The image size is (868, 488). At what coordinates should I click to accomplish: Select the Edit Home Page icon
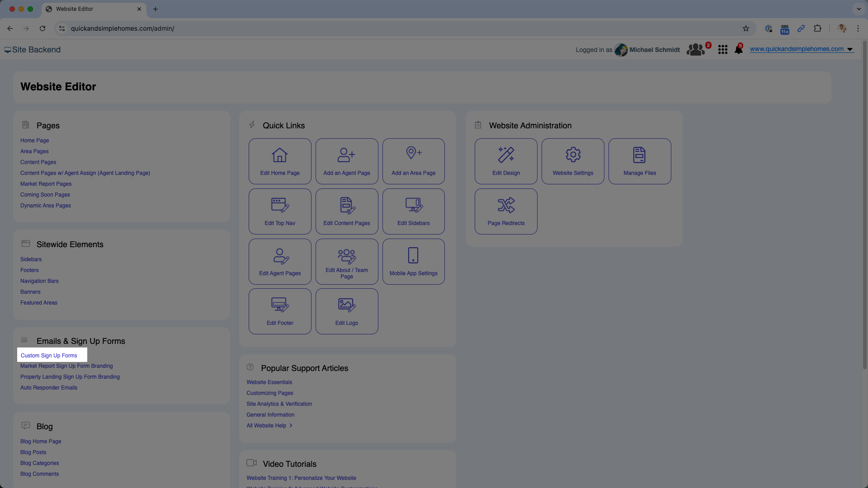tap(279, 161)
